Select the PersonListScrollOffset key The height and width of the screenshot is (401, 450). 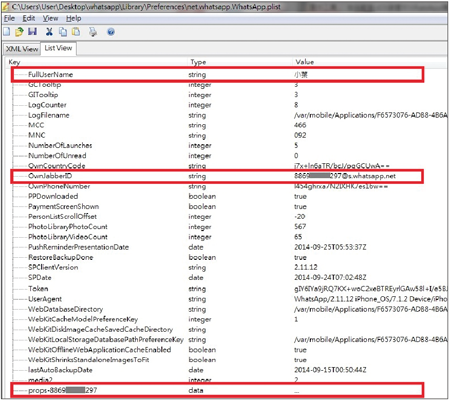point(62,217)
